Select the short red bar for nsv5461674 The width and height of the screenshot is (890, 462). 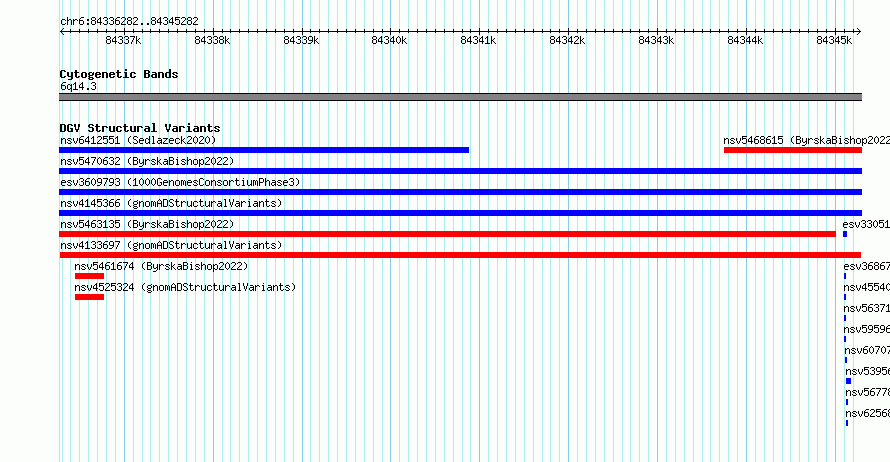[x=89, y=276]
